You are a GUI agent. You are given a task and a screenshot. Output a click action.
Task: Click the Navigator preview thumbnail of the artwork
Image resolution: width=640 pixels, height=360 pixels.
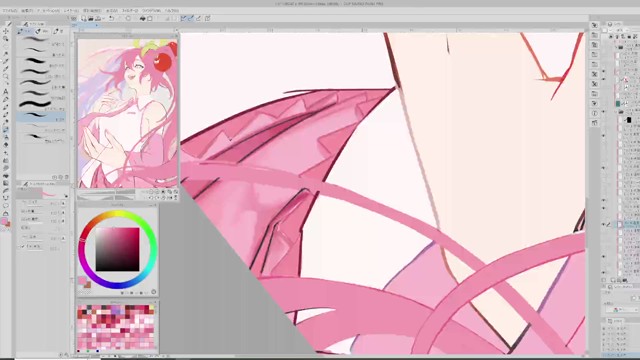(127, 113)
